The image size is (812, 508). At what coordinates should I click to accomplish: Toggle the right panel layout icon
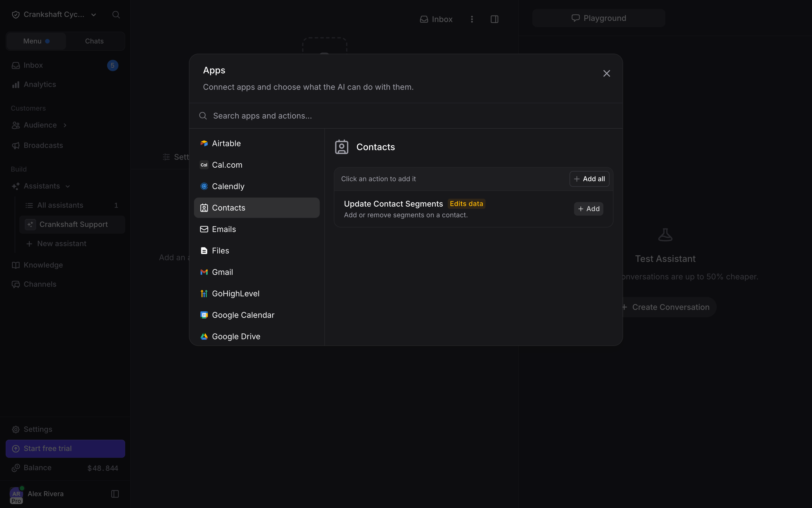[x=494, y=19]
